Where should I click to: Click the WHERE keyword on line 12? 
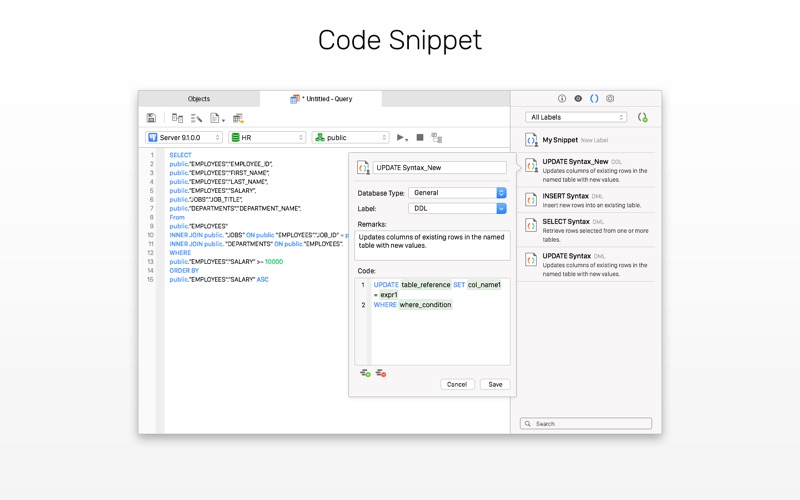point(180,253)
